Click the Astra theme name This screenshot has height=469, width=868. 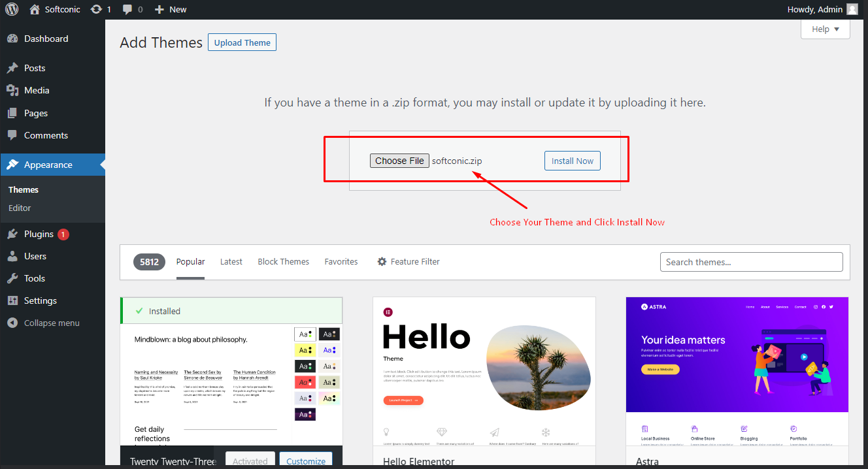[x=647, y=462]
